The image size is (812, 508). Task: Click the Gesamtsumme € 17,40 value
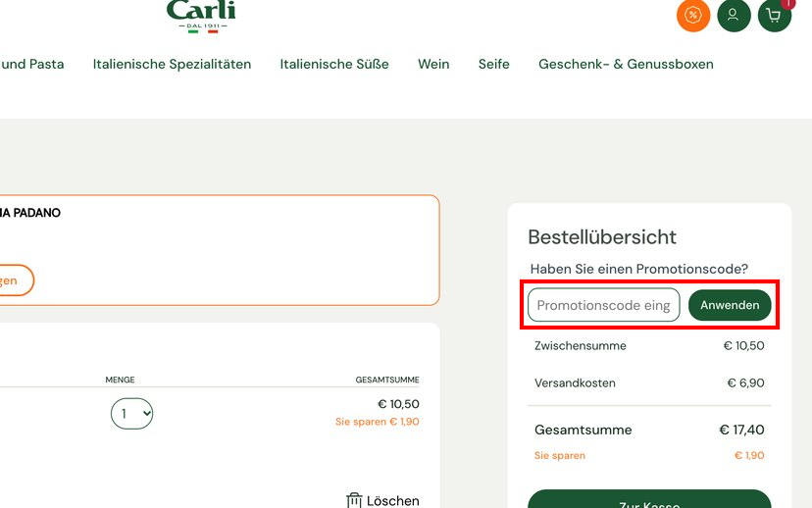(x=741, y=430)
